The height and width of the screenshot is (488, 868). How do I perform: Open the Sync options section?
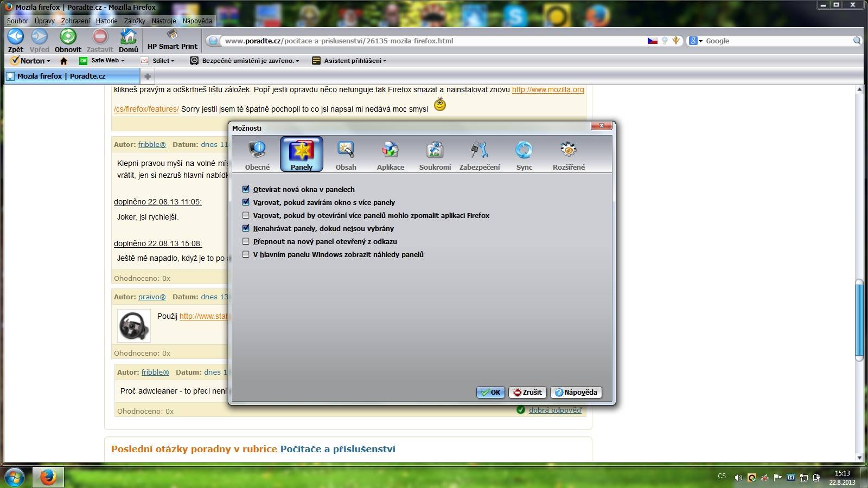coord(524,155)
